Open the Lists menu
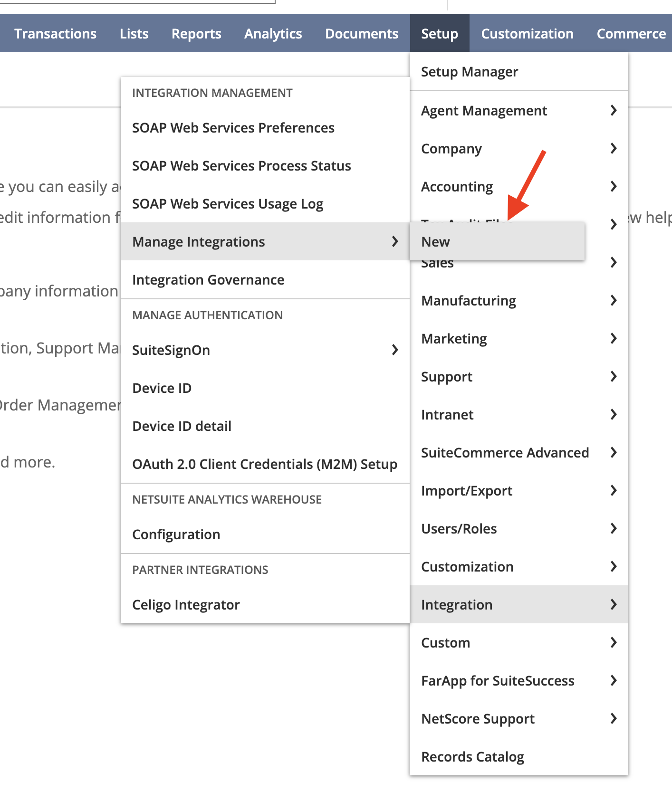The width and height of the screenshot is (672, 801). tap(134, 34)
